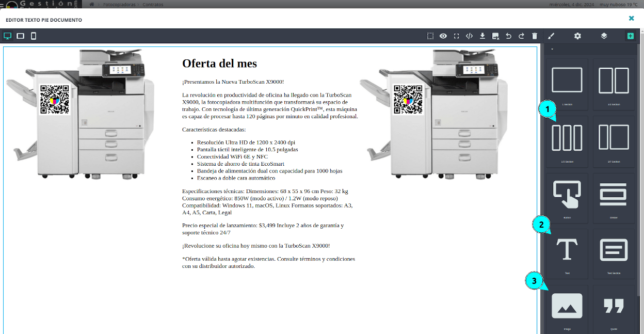Open the view code panel
The width and height of the screenshot is (644, 334).
click(x=469, y=36)
